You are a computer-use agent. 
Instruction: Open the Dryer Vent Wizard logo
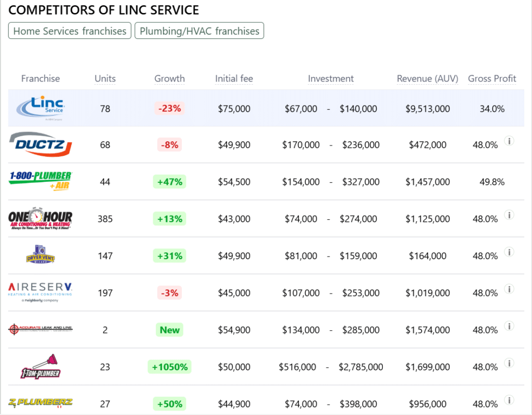pos(41,255)
